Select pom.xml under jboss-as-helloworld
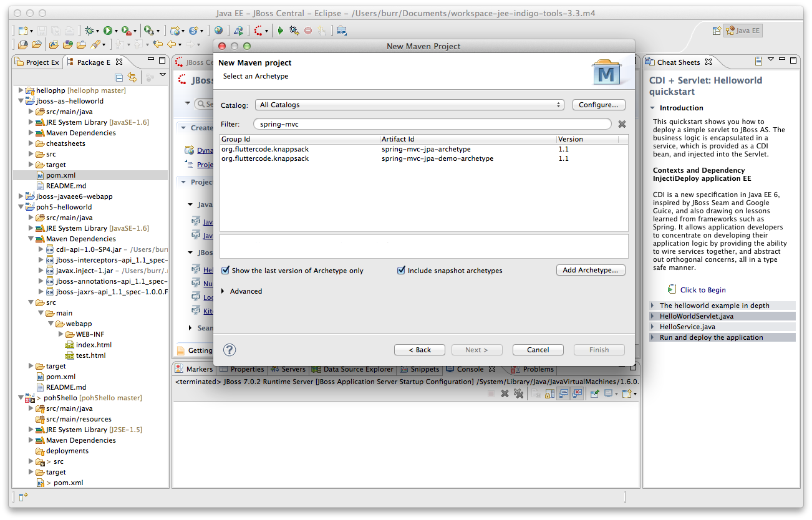812x520 pixels. coord(60,175)
